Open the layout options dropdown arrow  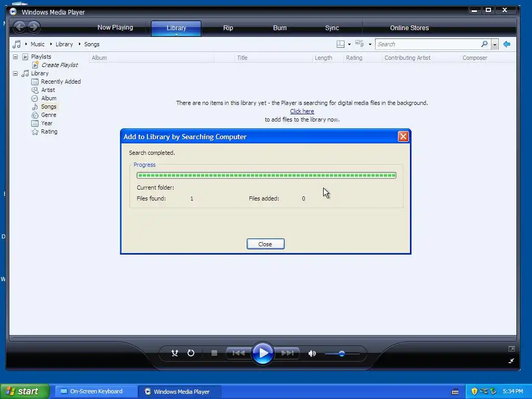349,45
